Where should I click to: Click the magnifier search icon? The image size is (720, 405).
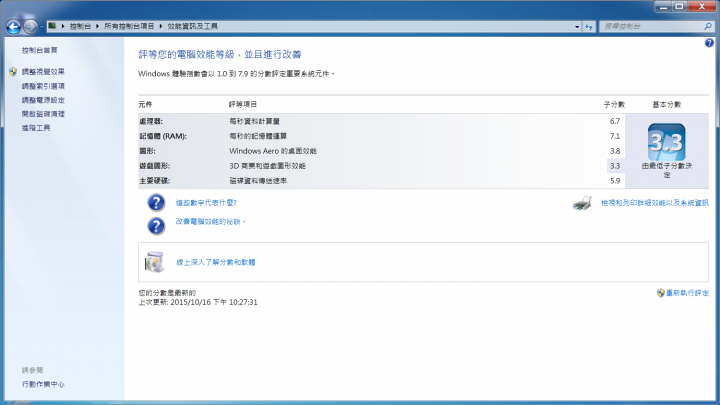pos(708,27)
